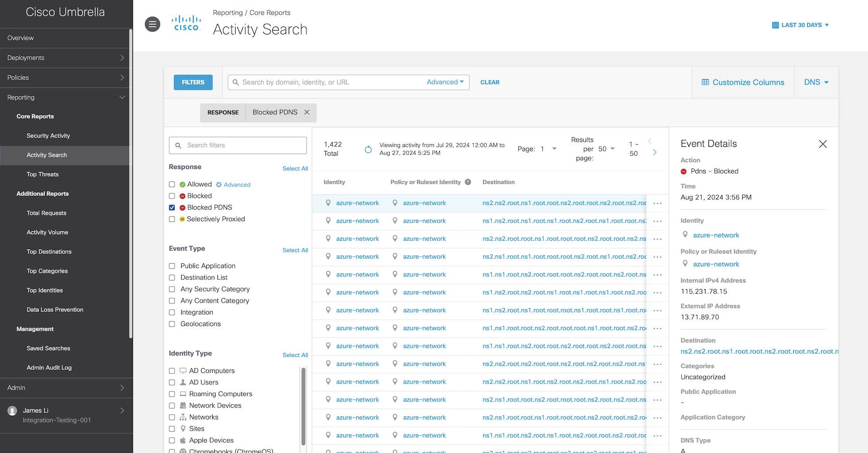Click Select All for Event Type filters
Image resolution: width=868 pixels, height=453 pixels.
(x=295, y=250)
